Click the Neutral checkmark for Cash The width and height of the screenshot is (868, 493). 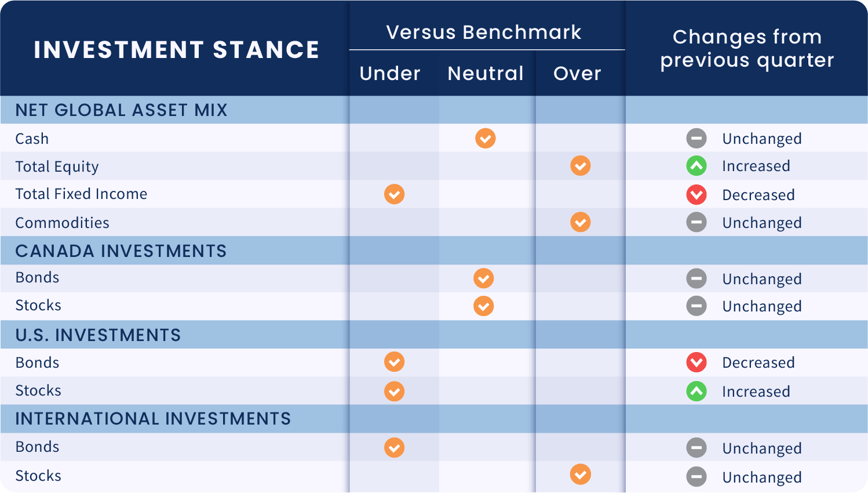486,139
